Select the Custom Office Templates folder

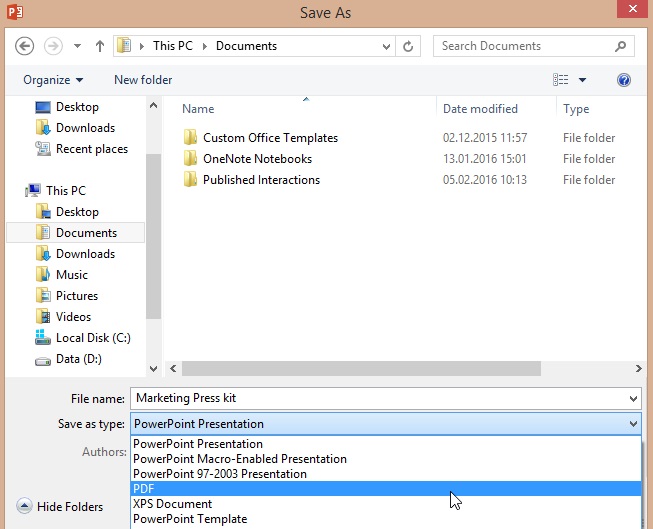click(270, 138)
